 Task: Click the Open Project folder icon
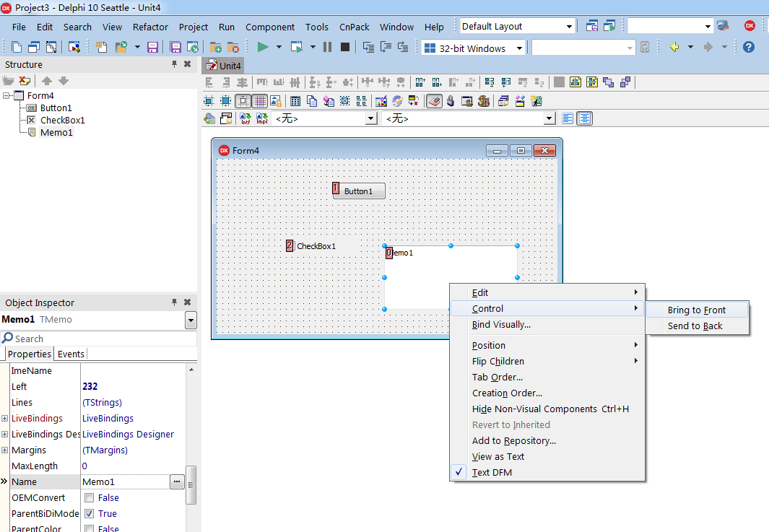pyautogui.click(x=121, y=47)
